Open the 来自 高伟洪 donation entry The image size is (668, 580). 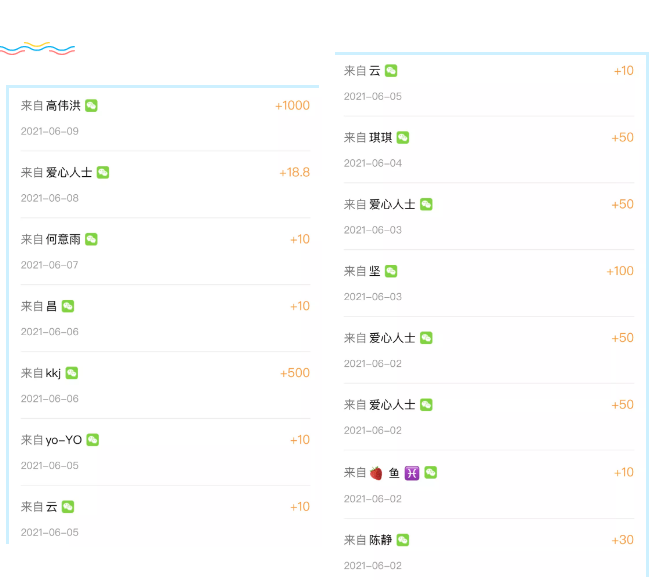tap(165, 118)
